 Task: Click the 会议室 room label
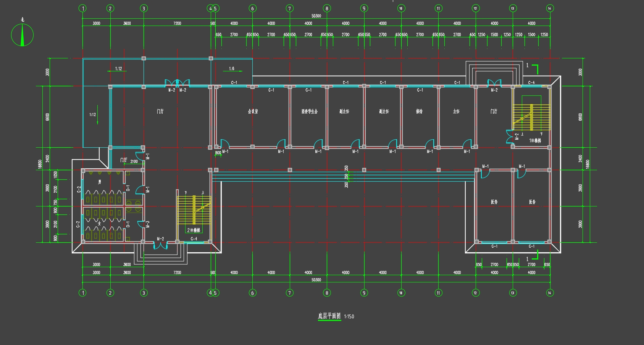tap(253, 111)
